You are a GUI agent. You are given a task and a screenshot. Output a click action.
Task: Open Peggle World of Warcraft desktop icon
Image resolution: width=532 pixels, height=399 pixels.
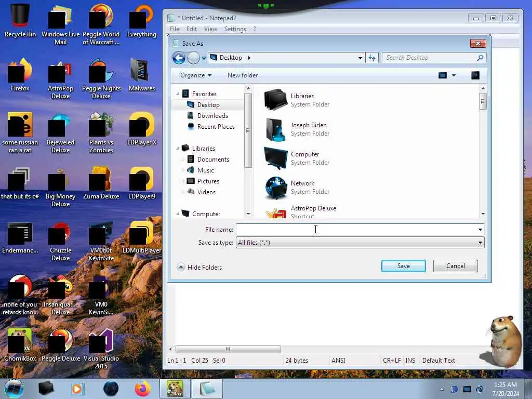pos(101,24)
